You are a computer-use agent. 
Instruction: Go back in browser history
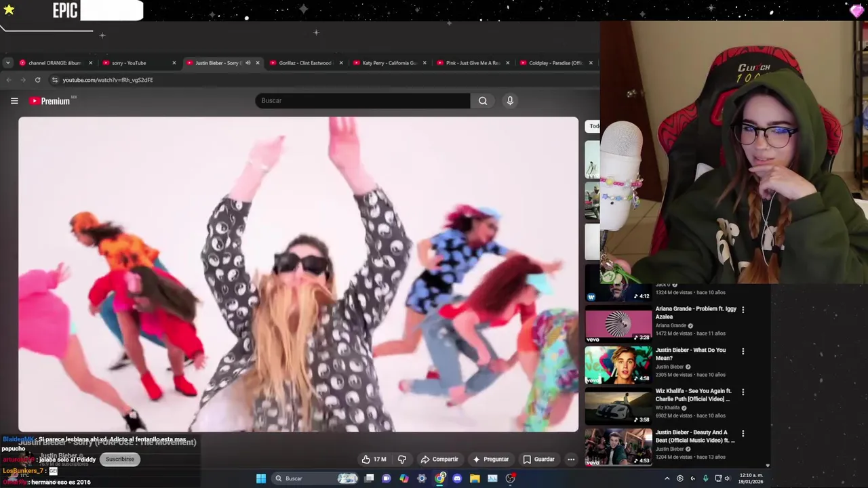coord(9,80)
